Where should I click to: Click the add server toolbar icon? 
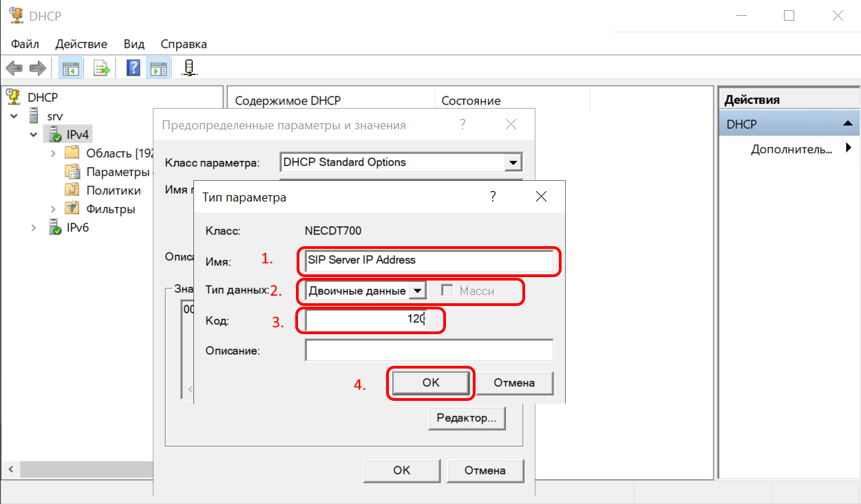point(189,68)
